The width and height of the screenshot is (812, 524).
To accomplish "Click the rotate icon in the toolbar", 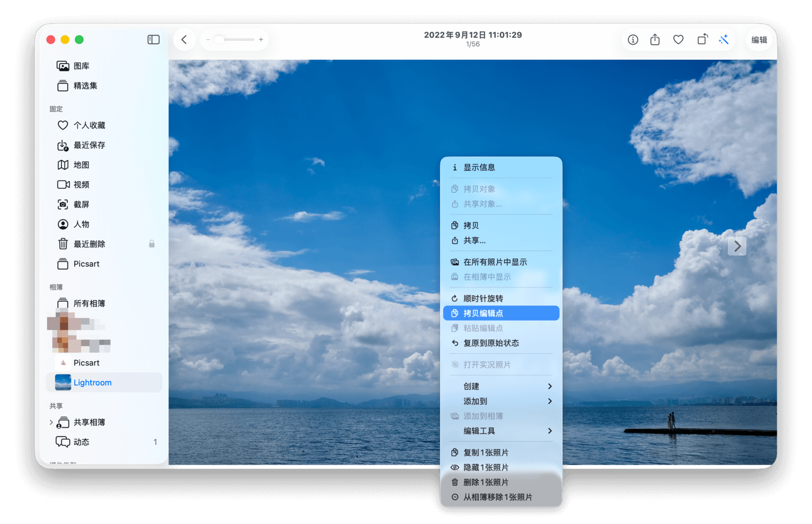I will point(702,40).
